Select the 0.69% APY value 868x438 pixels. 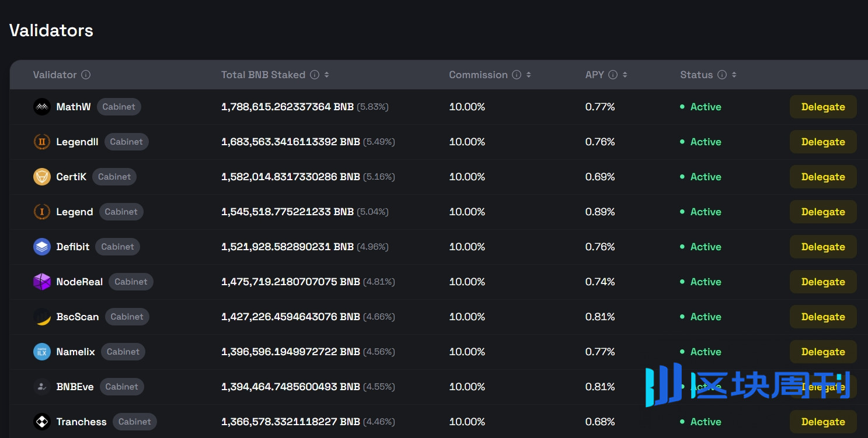(600, 177)
